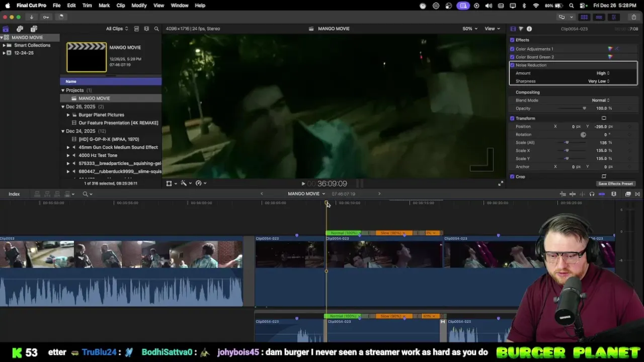Click the timeline Index button
Viewport: 644px width, 362px height.
point(14,194)
